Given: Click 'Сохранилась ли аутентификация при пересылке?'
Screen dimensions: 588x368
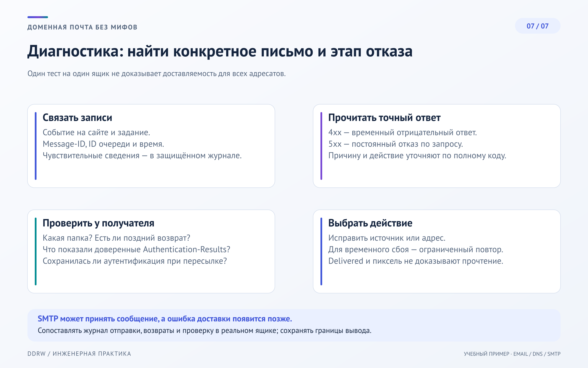Looking at the screenshot, I should point(135,261).
